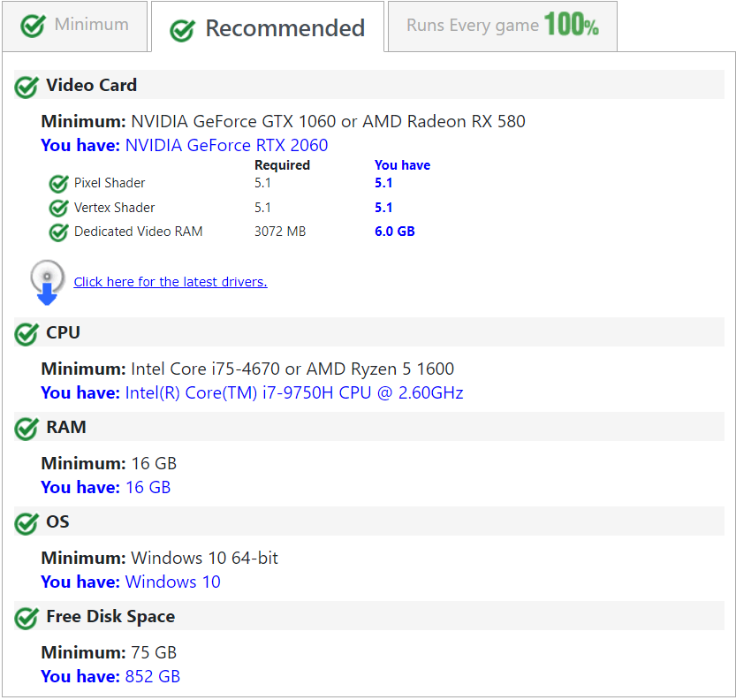Click the 'You have: 16 GB' RAM text
The image size is (736, 700).
point(106,487)
